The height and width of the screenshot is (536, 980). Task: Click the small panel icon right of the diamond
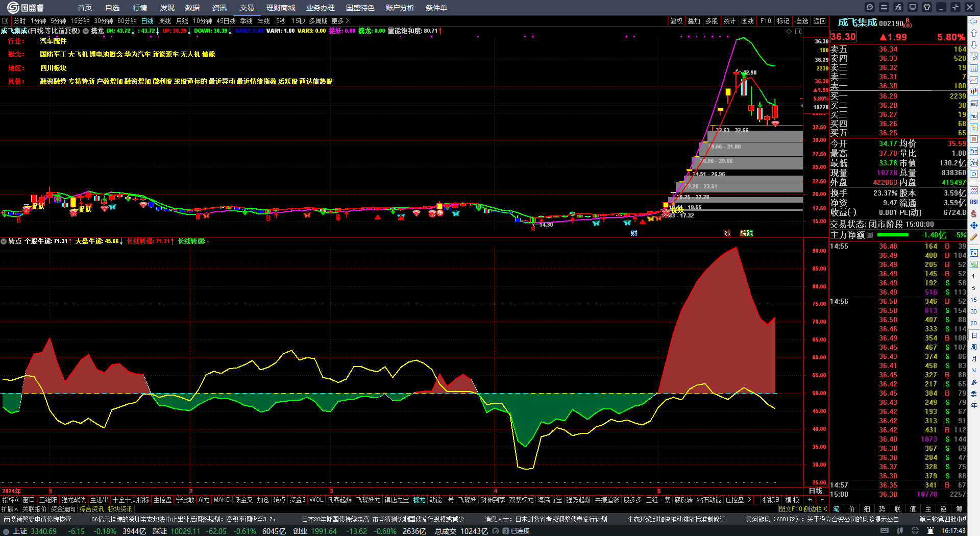(x=798, y=31)
